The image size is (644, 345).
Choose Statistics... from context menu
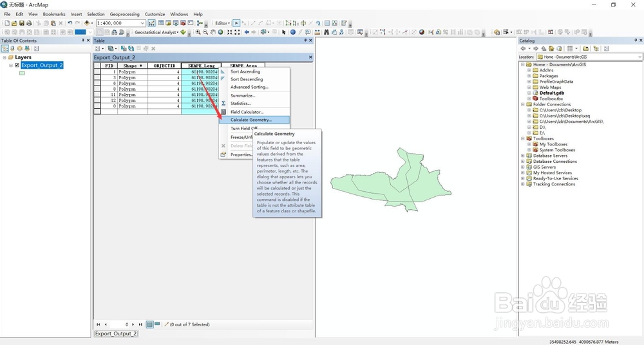254,104
